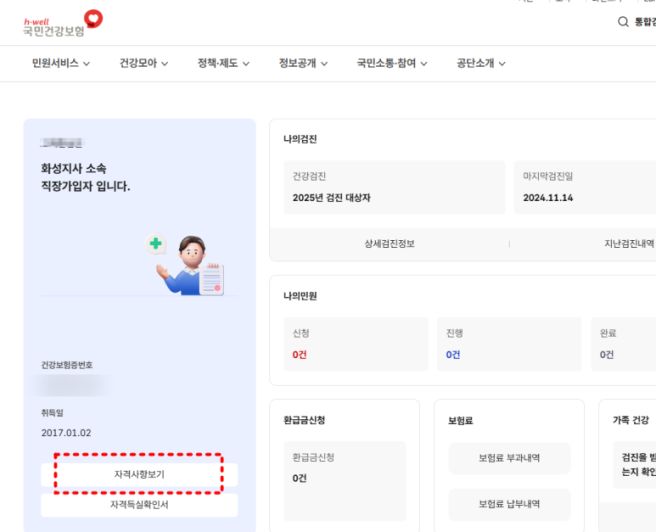Click the 보험료 부과내역 button

pos(509,458)
